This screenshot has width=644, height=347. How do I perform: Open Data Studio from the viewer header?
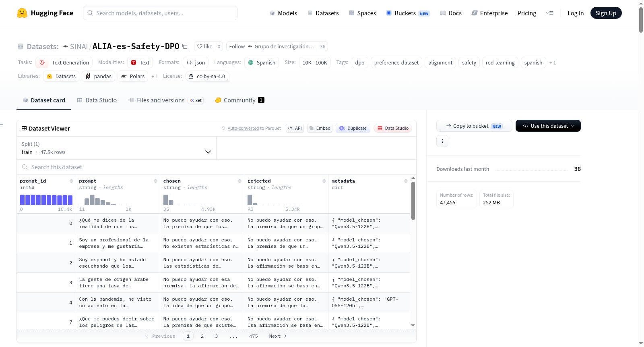pyautogui.click(x=393, y=128)
